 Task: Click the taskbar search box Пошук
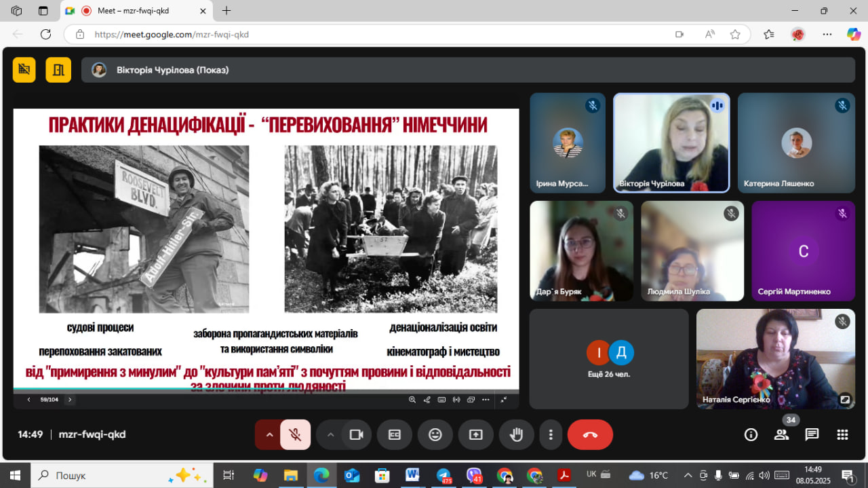tap(121, 475)
